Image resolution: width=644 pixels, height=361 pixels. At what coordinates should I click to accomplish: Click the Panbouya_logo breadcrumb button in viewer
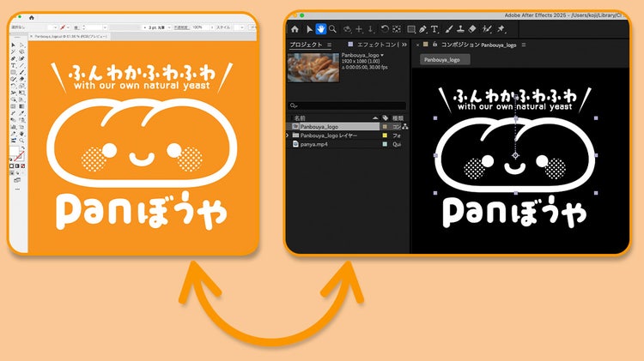pos(445,60)
